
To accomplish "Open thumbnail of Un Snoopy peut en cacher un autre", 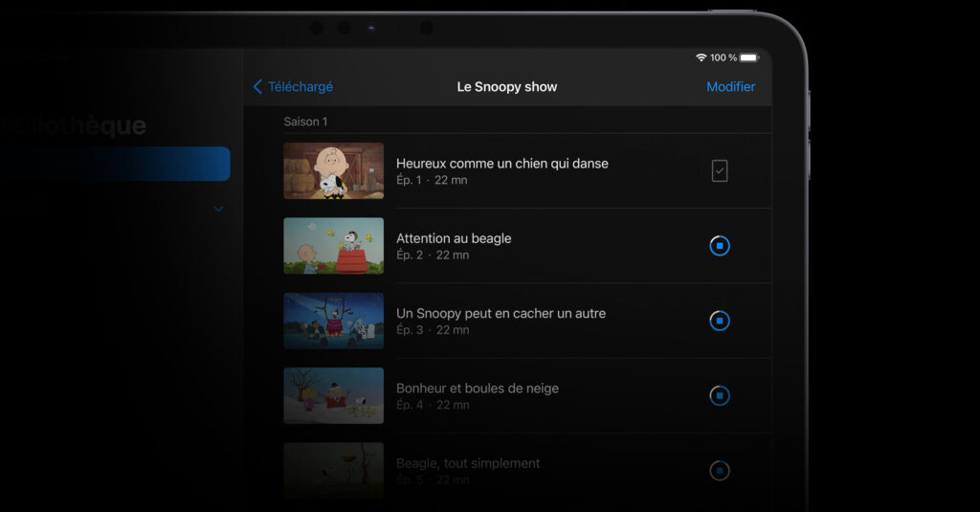I will (x=334, y=321).
